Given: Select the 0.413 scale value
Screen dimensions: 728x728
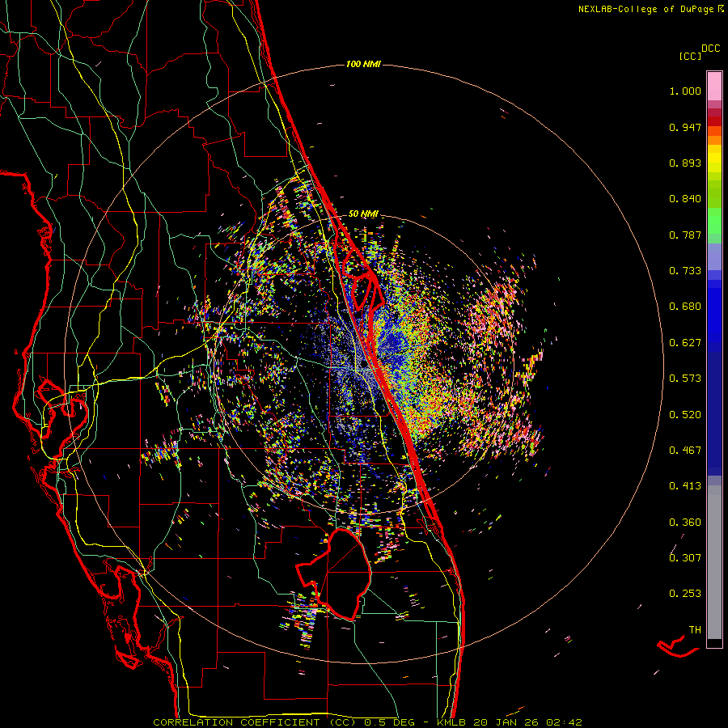Looking at the screenshot, I should (x=685, y=486).
